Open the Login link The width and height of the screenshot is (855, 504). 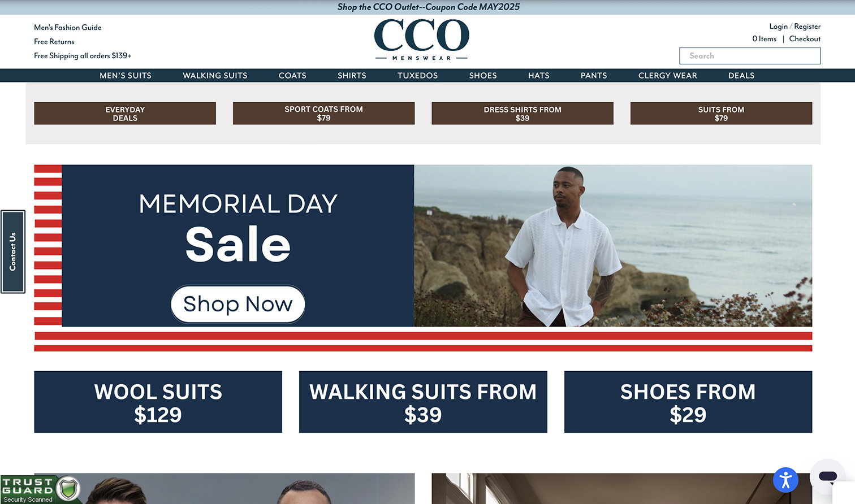(x=778, y=27)
